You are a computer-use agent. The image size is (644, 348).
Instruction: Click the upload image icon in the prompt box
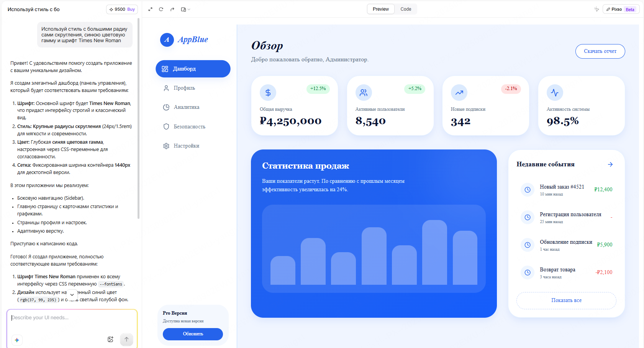tap(110, 339)
